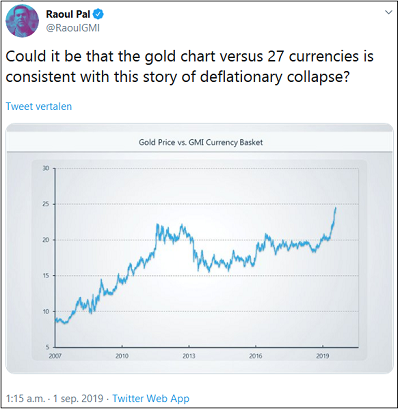The width and height of the screenshot is (400, 411).
Task: Click the 30 label on the y-axis
Action: 46,168
